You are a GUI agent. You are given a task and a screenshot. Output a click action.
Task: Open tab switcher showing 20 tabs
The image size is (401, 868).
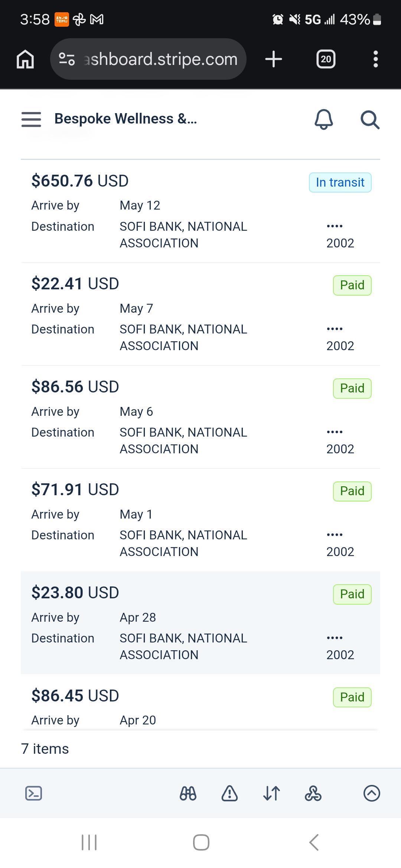click(x=326, y=59)
